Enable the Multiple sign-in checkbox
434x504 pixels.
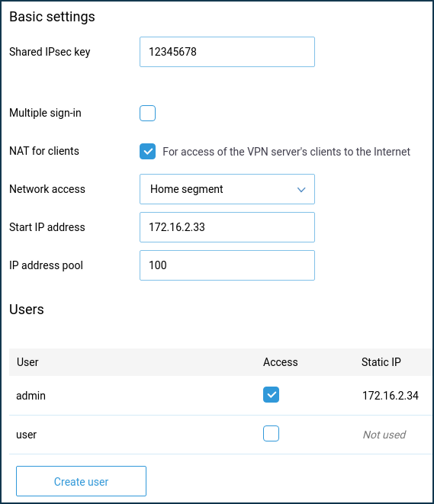point(147,113)
